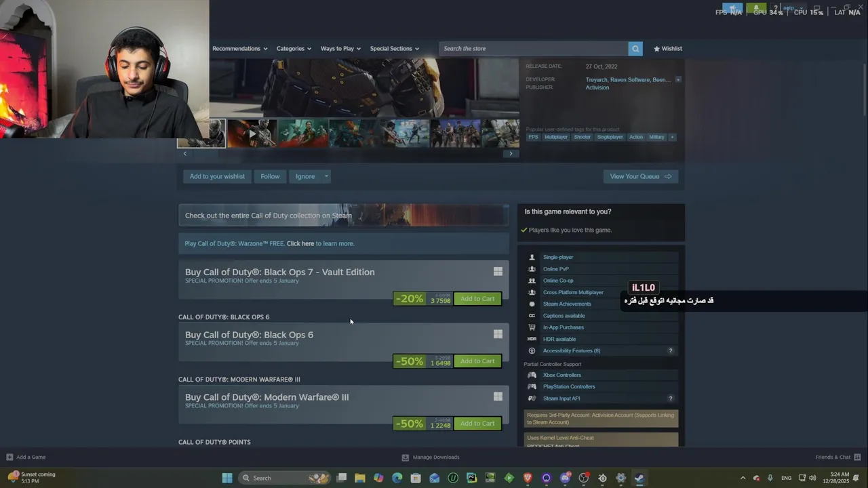Expand the Recommendations menu
Image resolution: width=868 pixels, height=488 pixels.
[240, 49]
